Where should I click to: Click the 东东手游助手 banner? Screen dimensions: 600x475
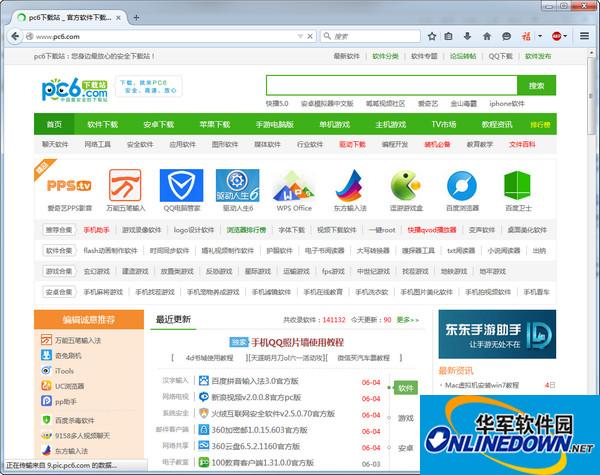pyautogui.click(x=497, y=334)
